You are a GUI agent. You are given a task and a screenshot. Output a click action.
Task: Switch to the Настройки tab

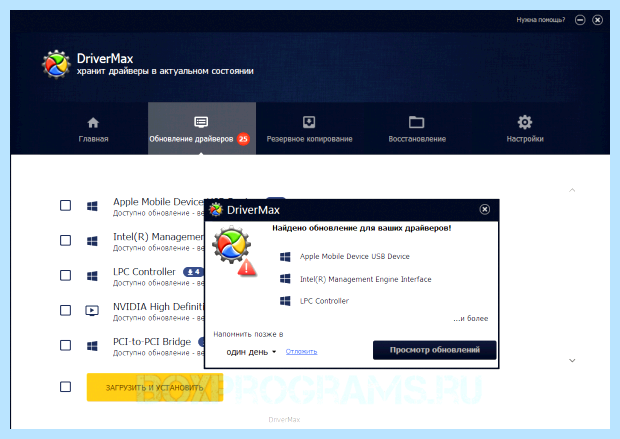point(525,129)
